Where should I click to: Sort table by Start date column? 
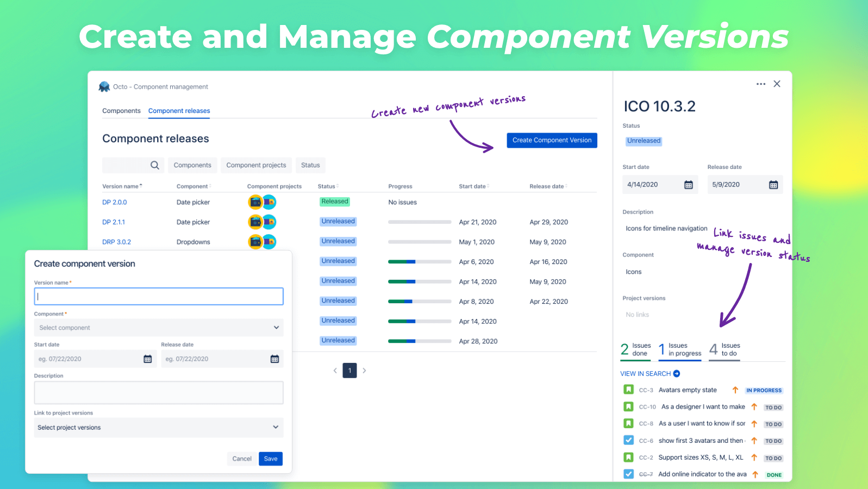pyautogui.click(x=474, y=186)
